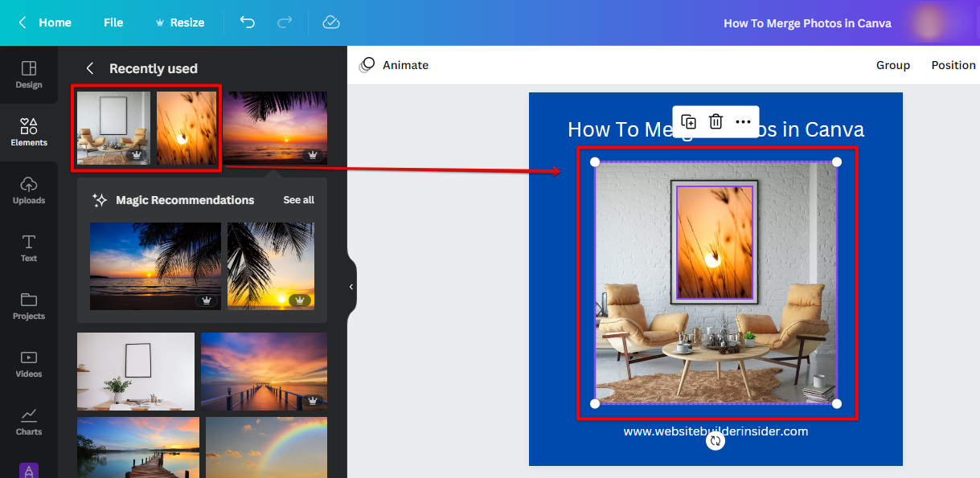Click the cloud save status icon

331,22
